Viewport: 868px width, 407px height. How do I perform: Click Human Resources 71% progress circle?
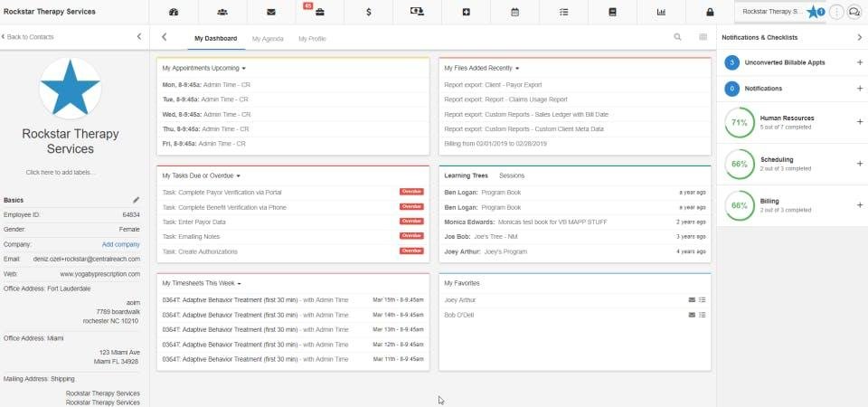(740, 122)
